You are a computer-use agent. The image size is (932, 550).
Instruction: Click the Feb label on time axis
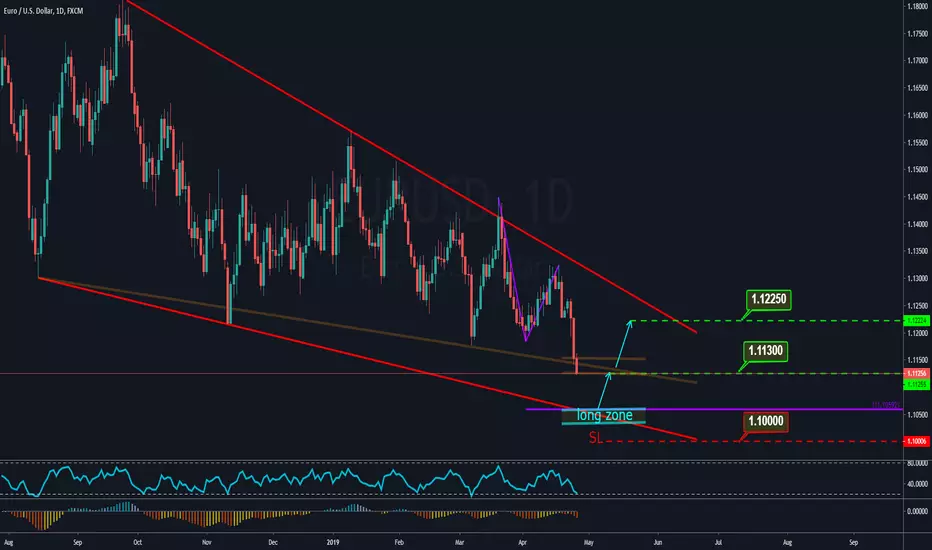(399, 542)
